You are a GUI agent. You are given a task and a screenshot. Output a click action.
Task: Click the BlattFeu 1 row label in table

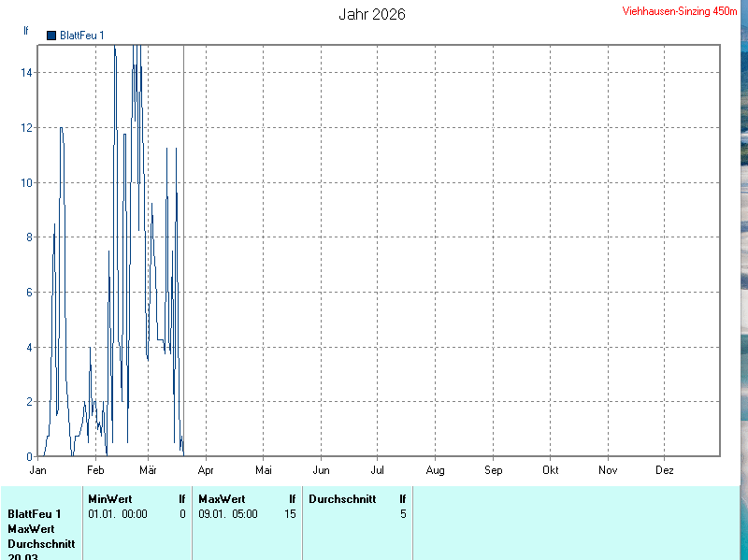pos(35,514)
